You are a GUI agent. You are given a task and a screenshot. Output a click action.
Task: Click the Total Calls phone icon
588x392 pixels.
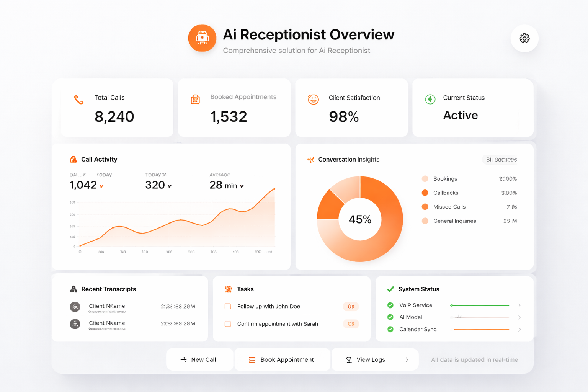(x=79, y=100)
